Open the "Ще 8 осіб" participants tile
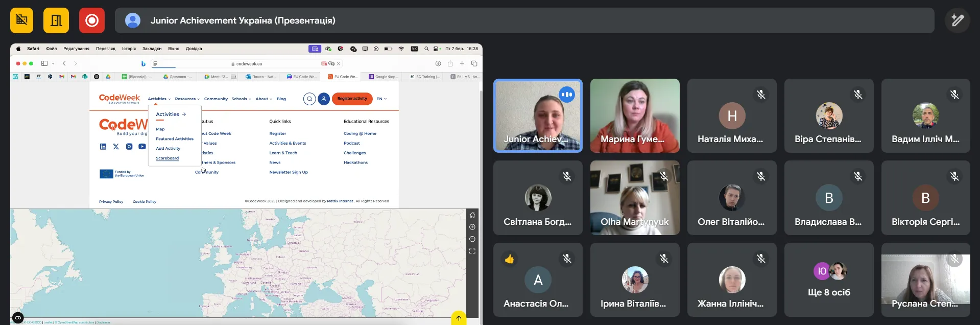 pyautogui.click(x=829, y=280)
